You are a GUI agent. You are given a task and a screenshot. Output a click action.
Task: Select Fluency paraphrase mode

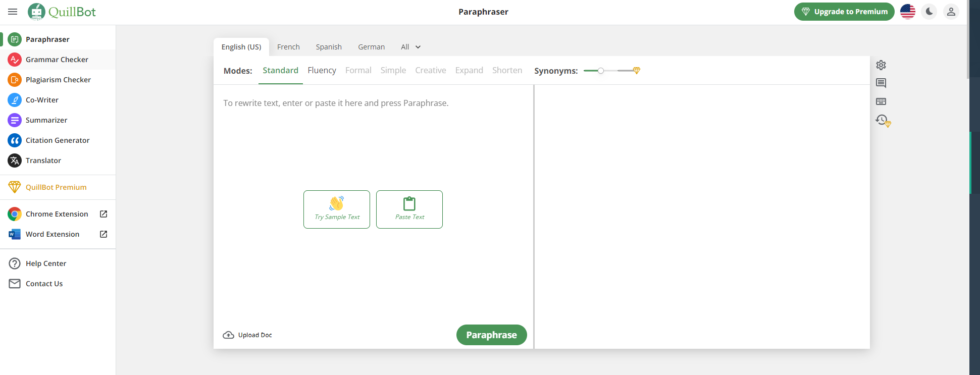322,71
